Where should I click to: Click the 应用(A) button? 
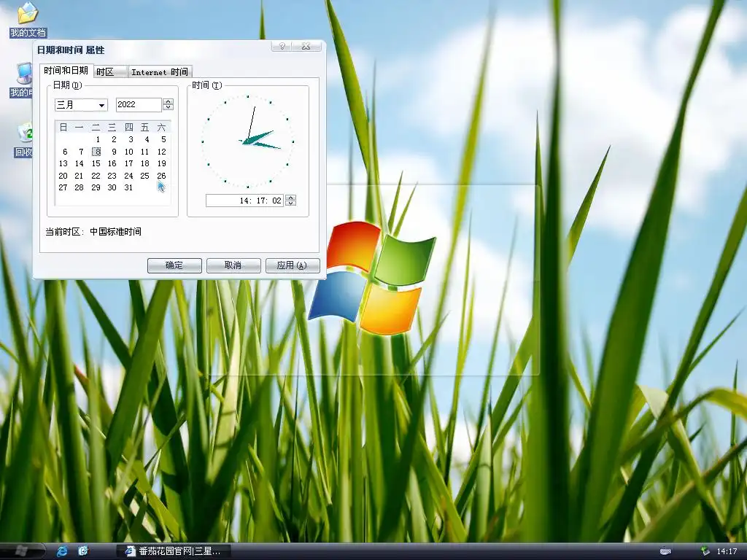pyautogui.click(x=293, y=265)
